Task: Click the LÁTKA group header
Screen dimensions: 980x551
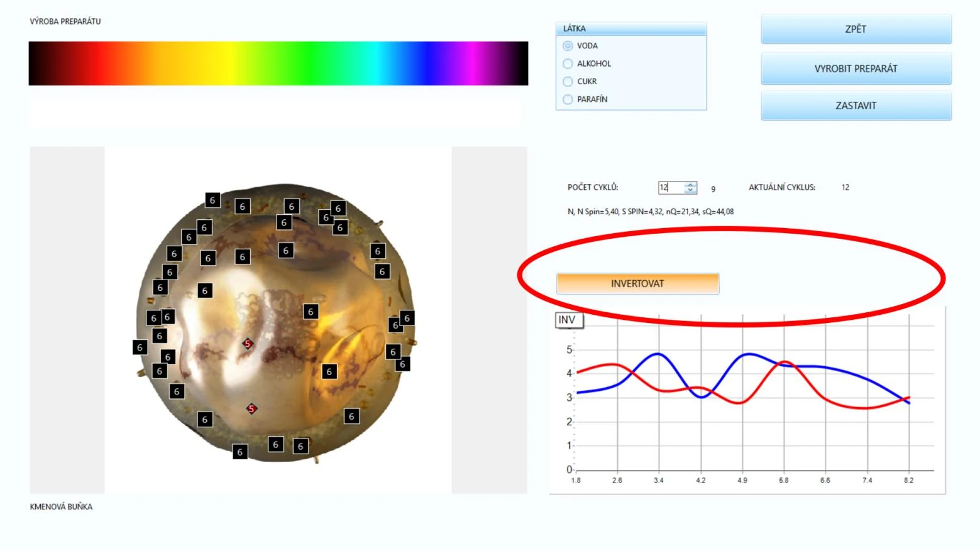Action: click(631, 28)
